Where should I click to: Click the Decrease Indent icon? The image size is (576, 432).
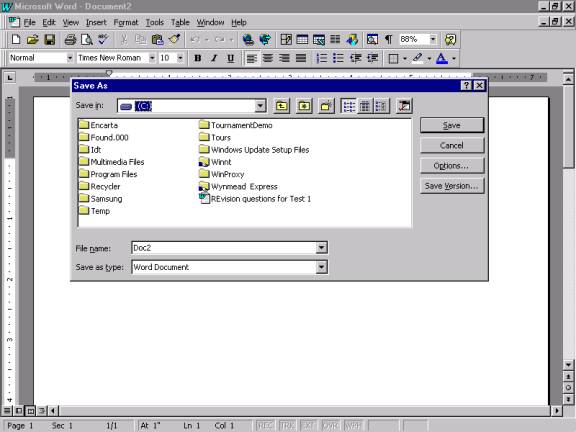(356, 58)
